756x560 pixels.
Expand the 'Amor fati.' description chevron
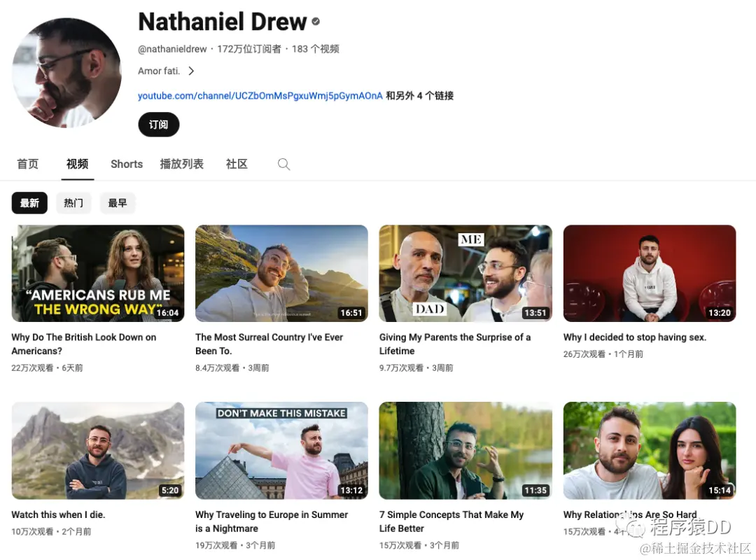[x=191, y=71]
